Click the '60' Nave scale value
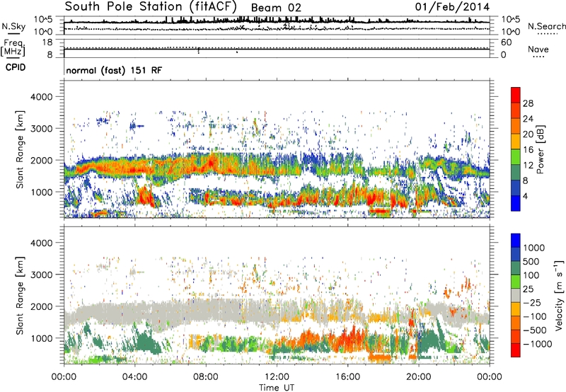 click(x=506, y=42)
